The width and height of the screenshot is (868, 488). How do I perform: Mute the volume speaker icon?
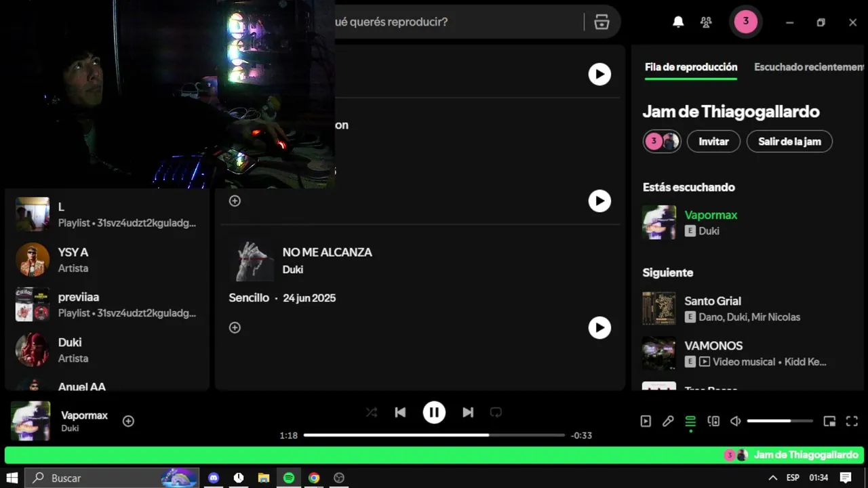736,421
